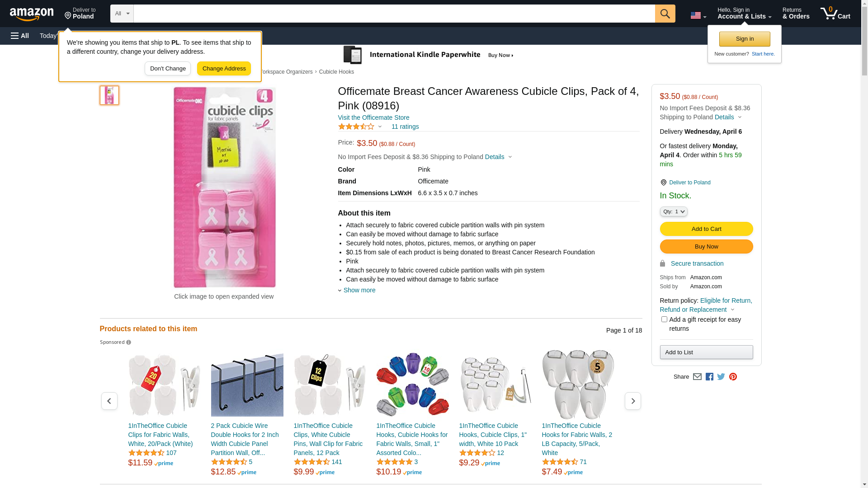Click the Change Address button
The image size is (868, 488).
tap(224, 69)
